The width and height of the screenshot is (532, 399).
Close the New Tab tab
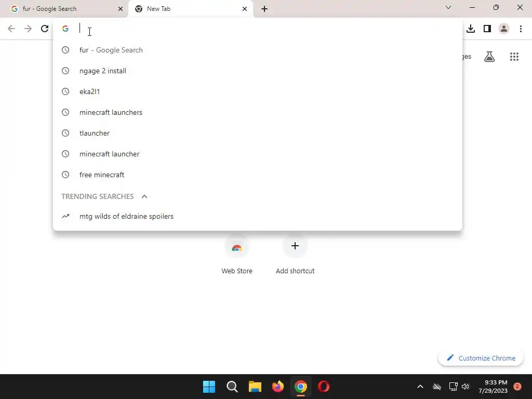point(245,9)
